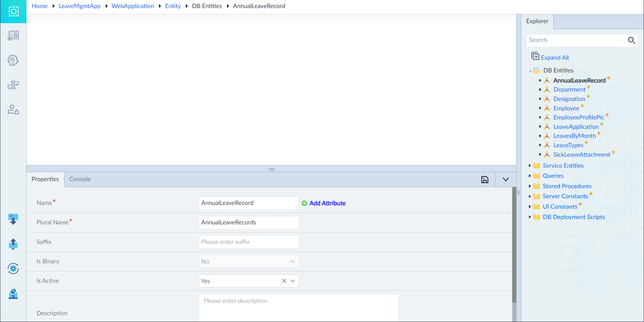Screen dimensions: 644x322
Task: Click the Name input field
Action: tap(249, 203)
